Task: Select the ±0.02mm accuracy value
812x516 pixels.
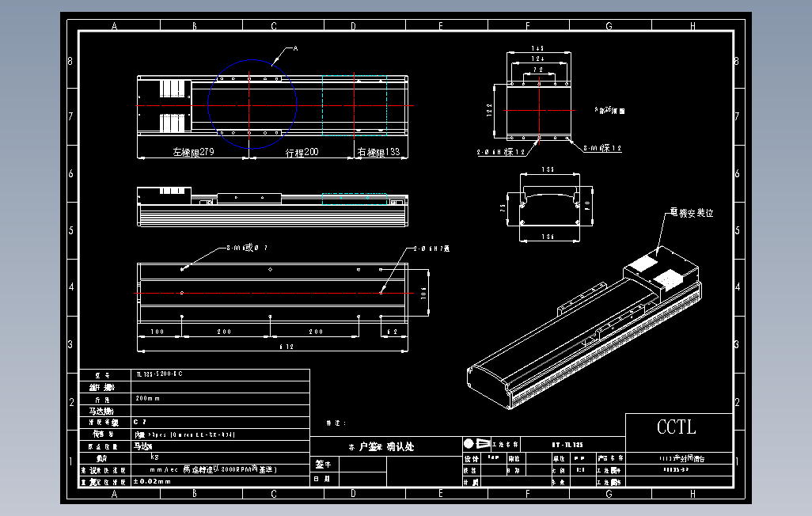Action: coord(152,481)
